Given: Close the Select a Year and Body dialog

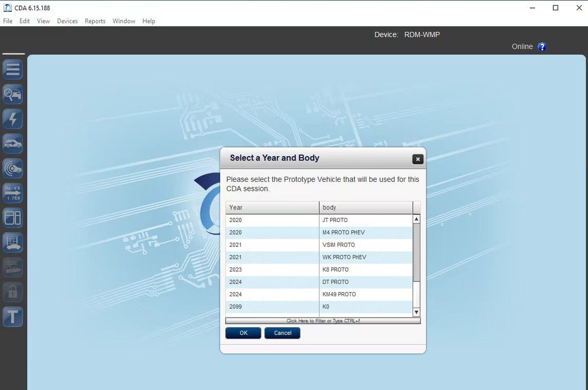Looking at the screenshot, I should point(418,159).
